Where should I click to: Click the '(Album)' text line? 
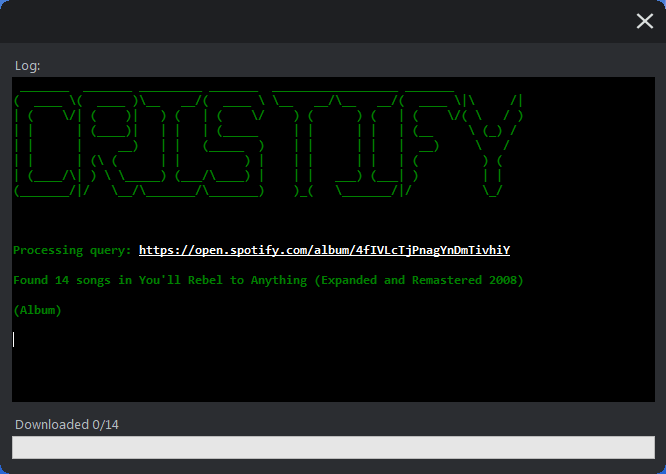pyautogui.click(x=37, y=310)
